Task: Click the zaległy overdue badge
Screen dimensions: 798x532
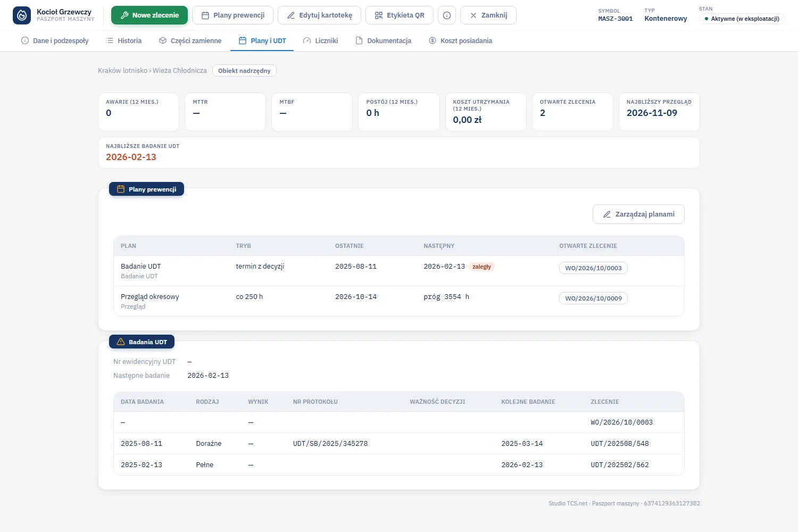Action: (x=482, y=267)
